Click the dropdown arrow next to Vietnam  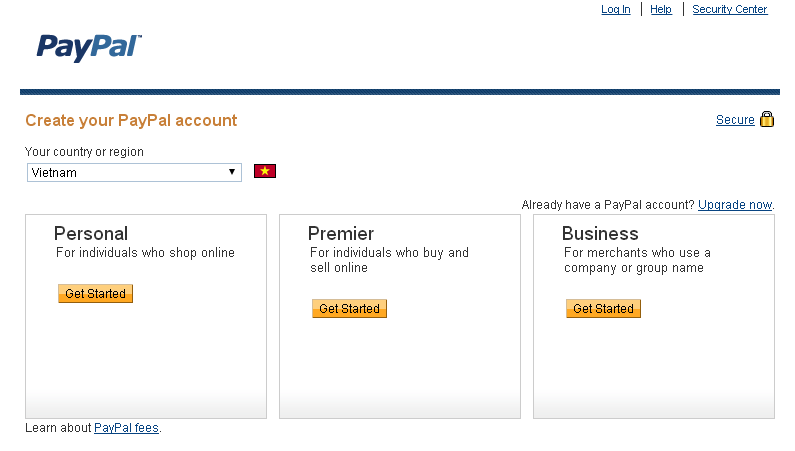pos(232,172)
